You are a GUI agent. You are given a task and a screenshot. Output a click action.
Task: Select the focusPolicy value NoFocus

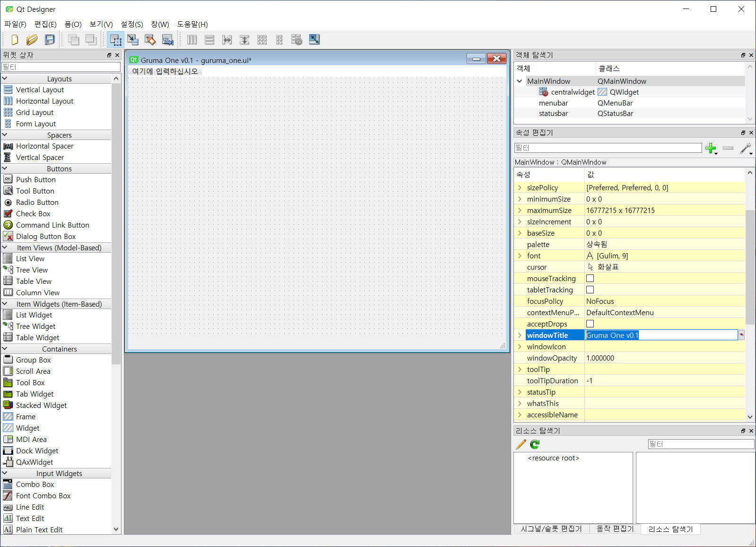[x=600, y=301]
